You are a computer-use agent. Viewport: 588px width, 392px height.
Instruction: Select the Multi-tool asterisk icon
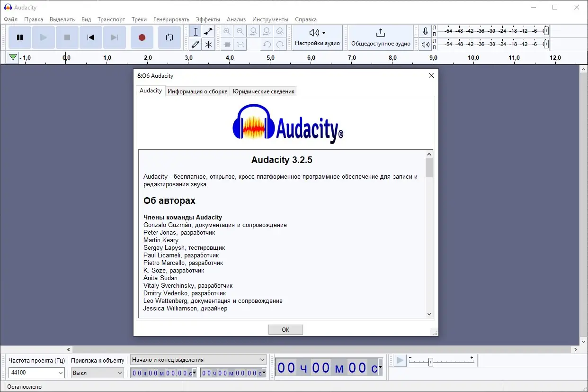(208, 45)
